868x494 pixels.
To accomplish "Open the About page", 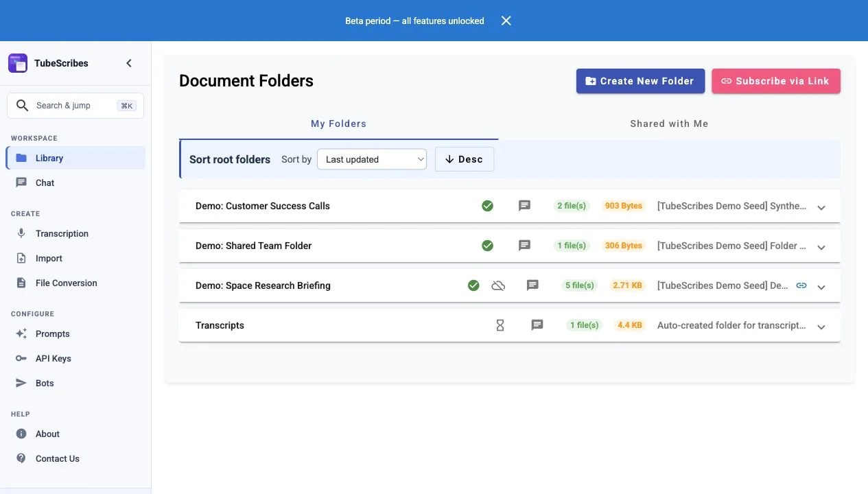I will [x=75, y=434].
